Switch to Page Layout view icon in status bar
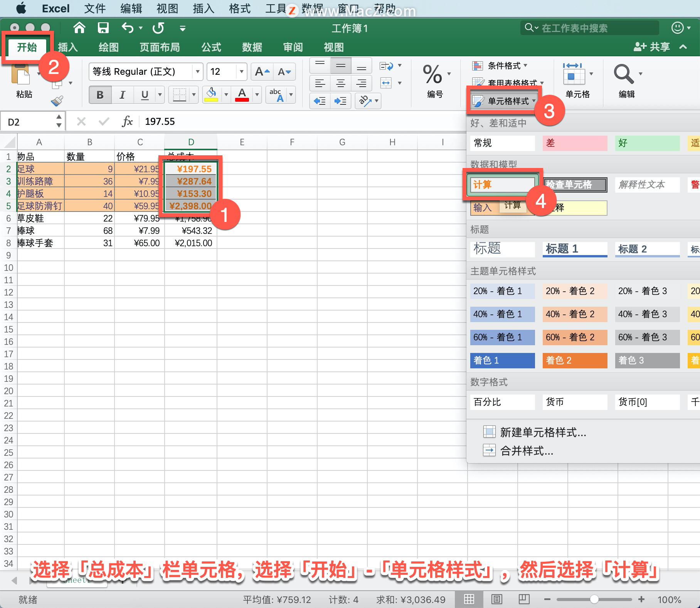The height and width of the screenshot is (608, 700). pyautogui.click(x=496, y=599)
